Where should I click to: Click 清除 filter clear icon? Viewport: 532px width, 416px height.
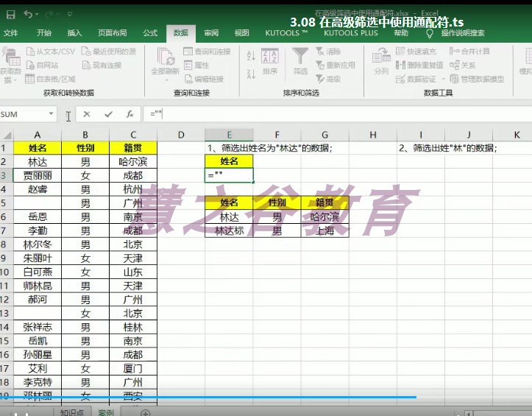click(x=320, y=52)
